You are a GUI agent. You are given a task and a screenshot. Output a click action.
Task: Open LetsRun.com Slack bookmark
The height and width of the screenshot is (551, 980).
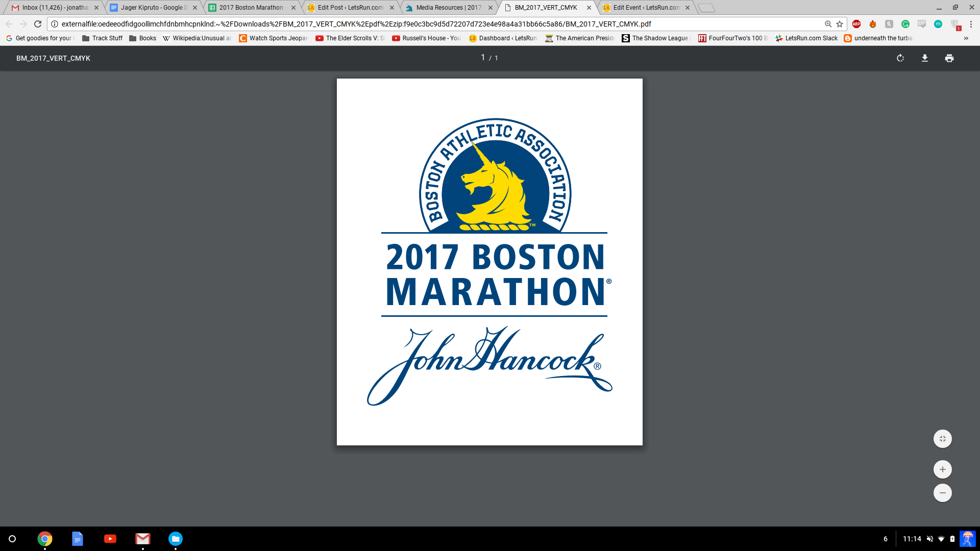pyautogui.click(x=806, y=38)
